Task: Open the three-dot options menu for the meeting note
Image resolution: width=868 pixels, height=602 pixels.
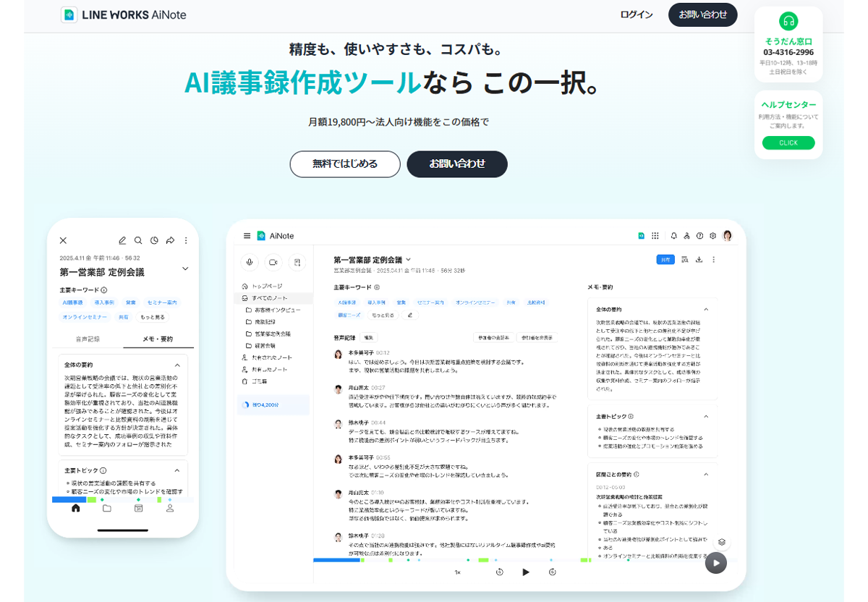Action: pyautogui.click(x=713, y=259)
